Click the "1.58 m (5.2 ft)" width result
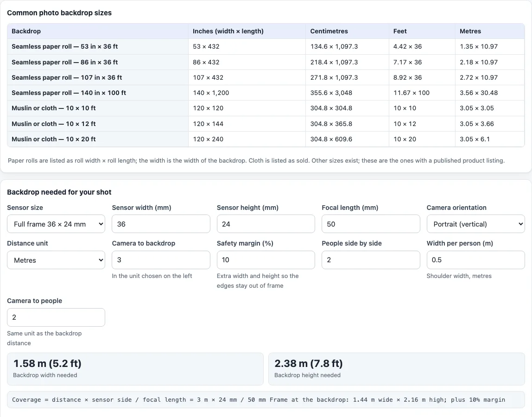The image size is (532, 417). click(x=47, y=363)
